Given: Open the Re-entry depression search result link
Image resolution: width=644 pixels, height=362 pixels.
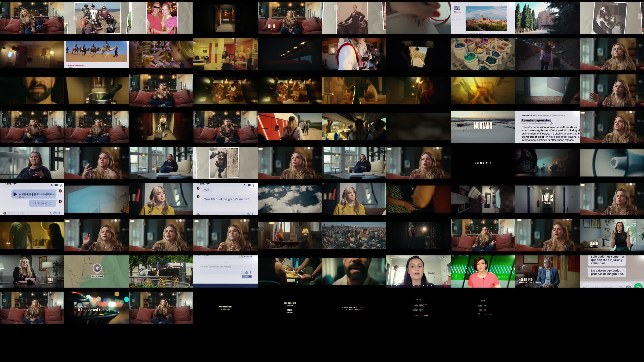Looking at the screenshot, I should 536,120.
